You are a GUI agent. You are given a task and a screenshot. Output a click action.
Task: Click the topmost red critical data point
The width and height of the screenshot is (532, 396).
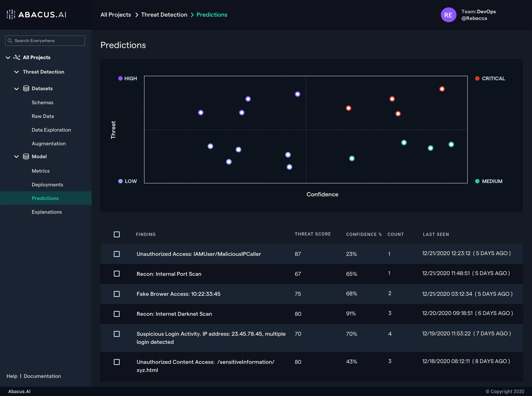[x=442, y=89]
